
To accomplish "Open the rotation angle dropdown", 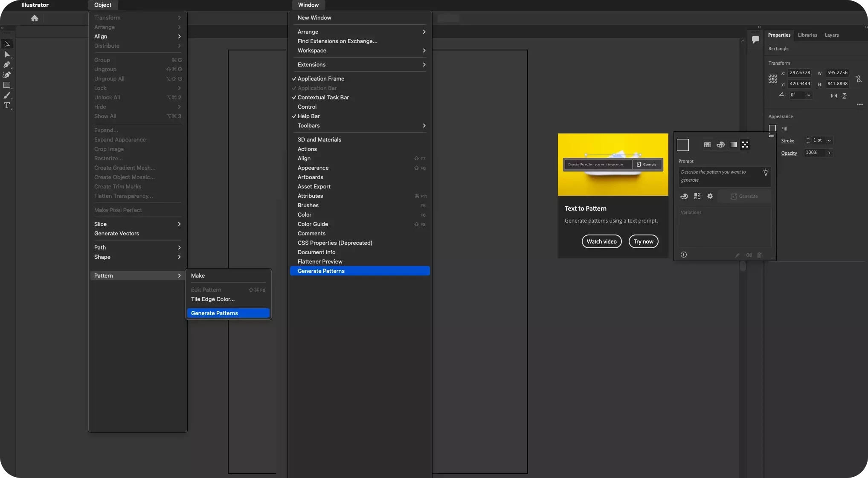I will (808, 95).
